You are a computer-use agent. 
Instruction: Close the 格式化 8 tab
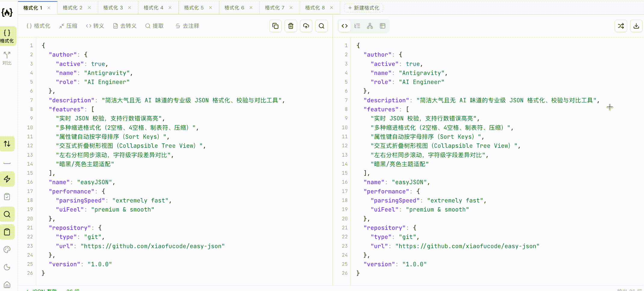pyautogui.click(x=332, y=8)
